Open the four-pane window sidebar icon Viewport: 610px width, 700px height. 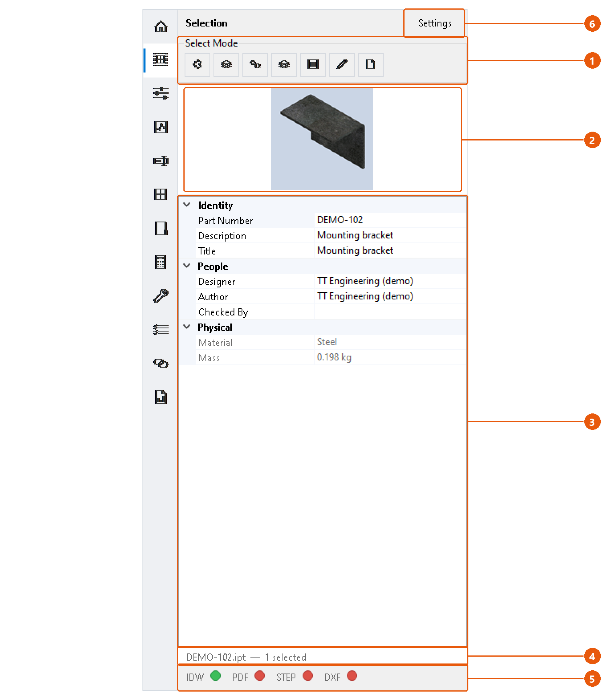161,194
